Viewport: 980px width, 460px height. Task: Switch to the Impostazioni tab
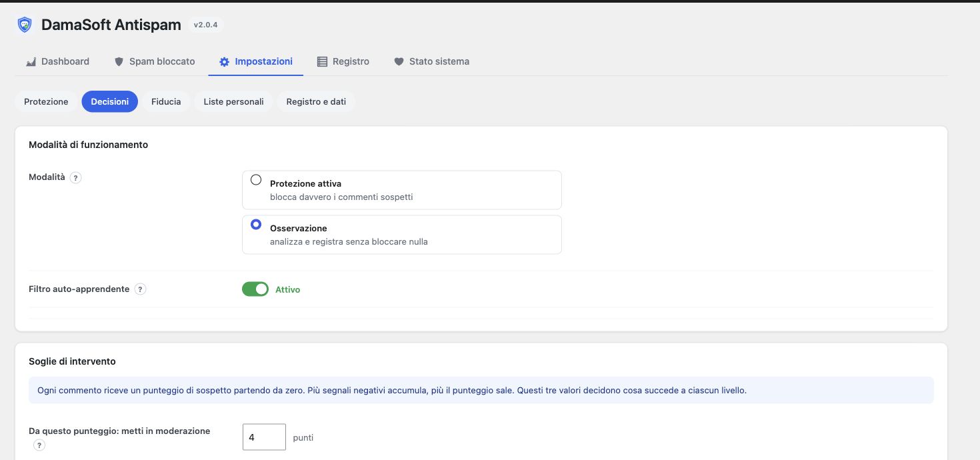pyautogui.click(x=256, y=61)
